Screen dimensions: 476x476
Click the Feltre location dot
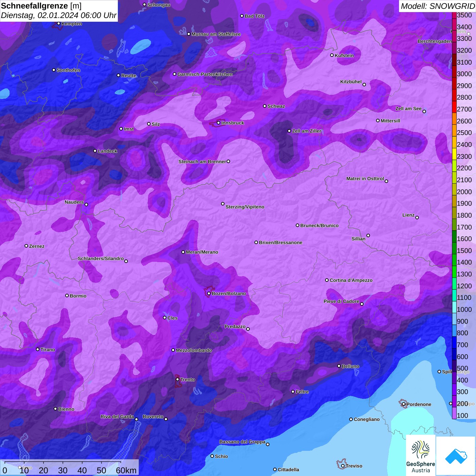click(293, 392)
